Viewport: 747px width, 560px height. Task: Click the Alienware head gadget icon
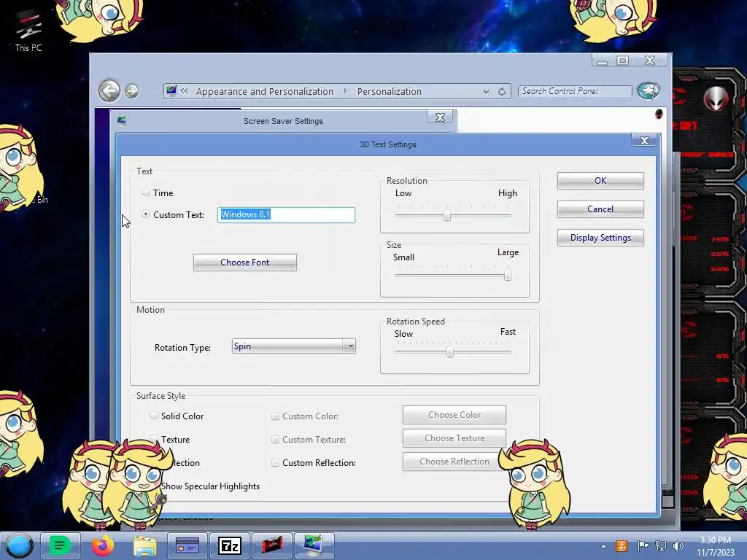[x=716, y=98]
